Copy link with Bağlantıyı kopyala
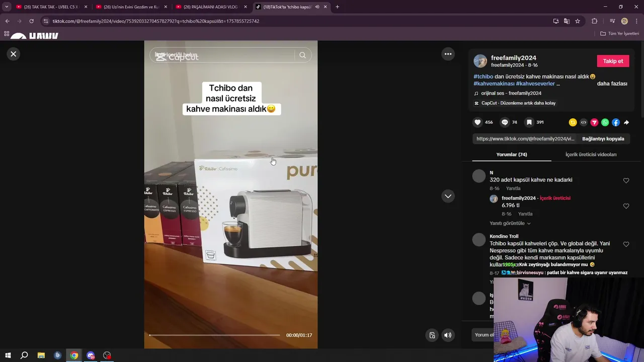The image size is (644, 362). 603,139
